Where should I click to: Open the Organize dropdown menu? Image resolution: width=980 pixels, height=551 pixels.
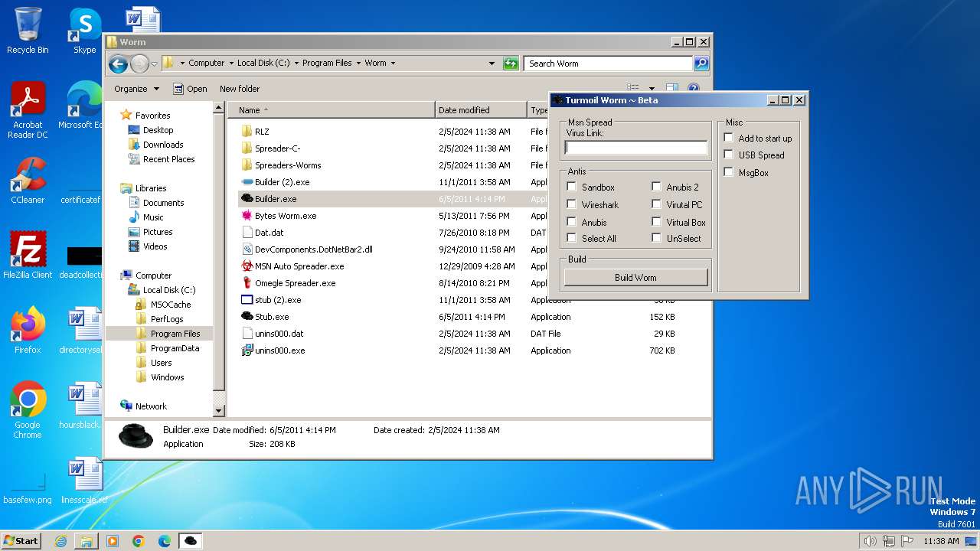click(136, 89)
